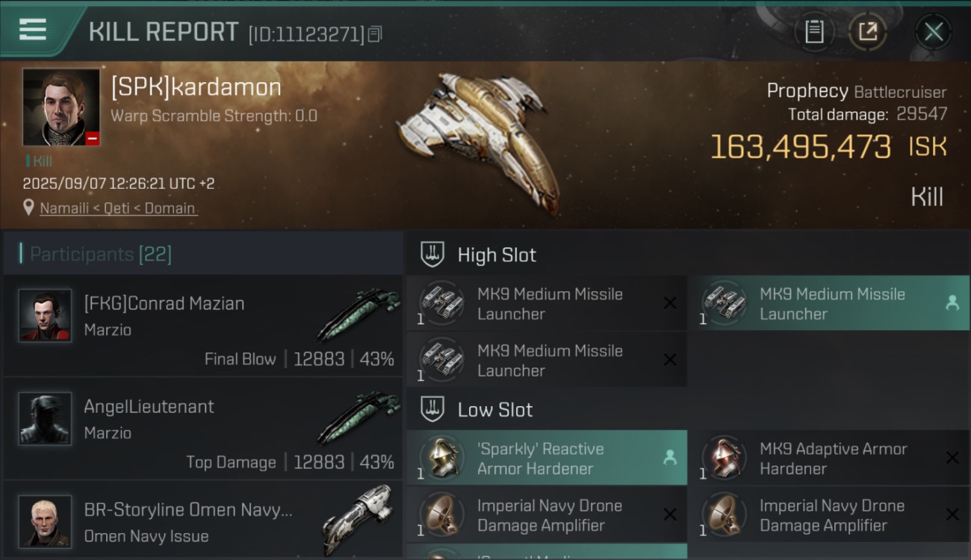The height and width of the screenshot is (560, 971).
Task: Close the kill report window
Action: pyautogui.click(x=934, y=31)
